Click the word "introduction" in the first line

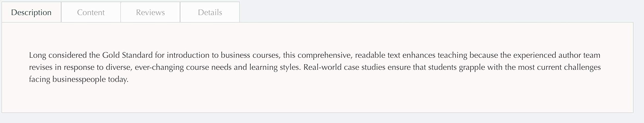[188, 55]
